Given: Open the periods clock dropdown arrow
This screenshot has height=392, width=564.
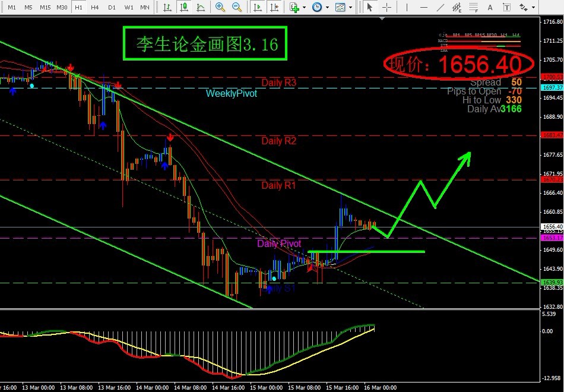Looking at the screenshot, I should coord(326,8).
